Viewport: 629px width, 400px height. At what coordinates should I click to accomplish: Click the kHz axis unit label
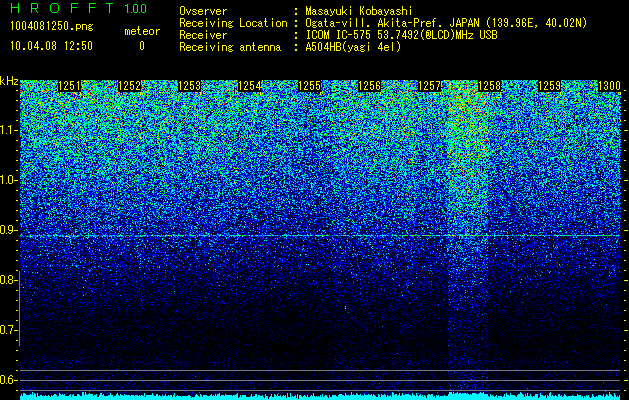coord(9,81)
